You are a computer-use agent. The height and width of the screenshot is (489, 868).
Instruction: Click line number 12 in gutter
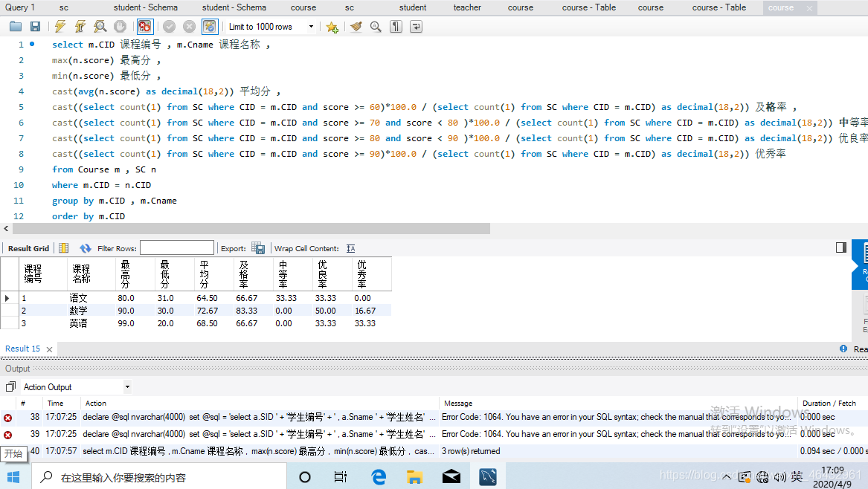(x=19, y=216)
